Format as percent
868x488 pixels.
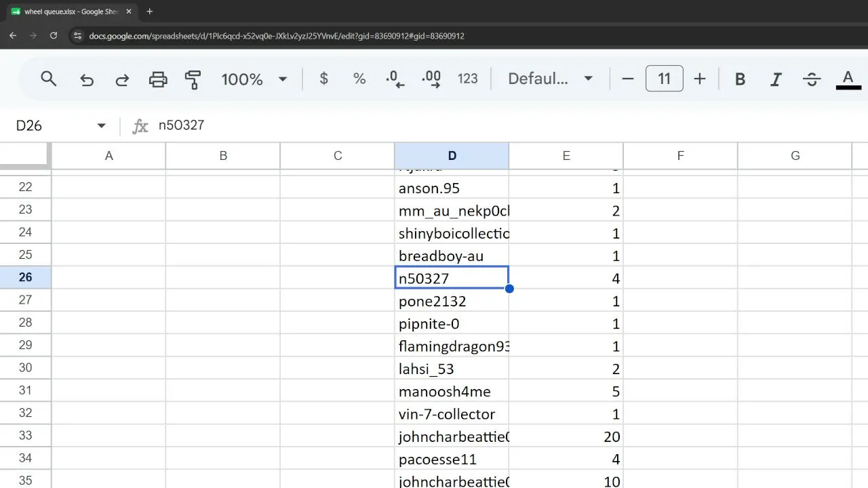click(x=359, y=79)
